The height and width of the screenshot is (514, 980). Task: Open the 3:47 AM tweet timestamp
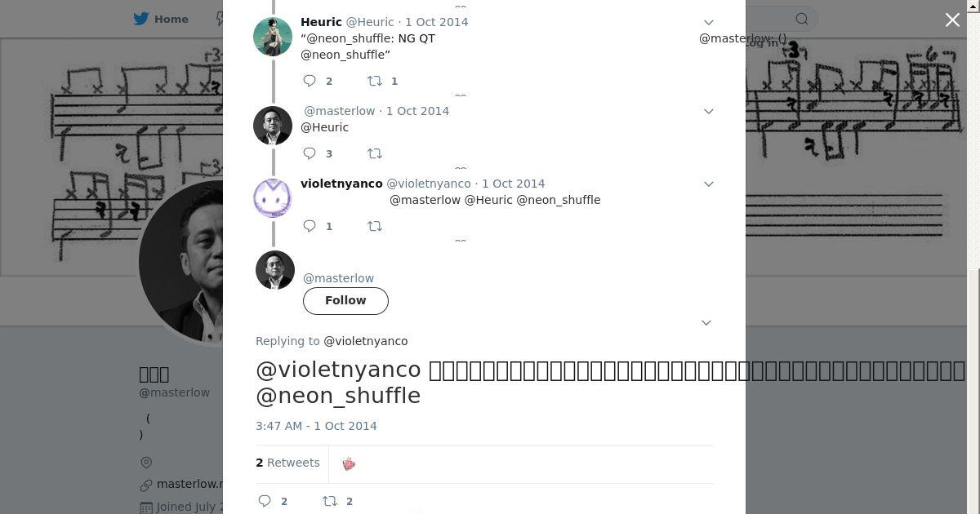click(x=316, y=426)
